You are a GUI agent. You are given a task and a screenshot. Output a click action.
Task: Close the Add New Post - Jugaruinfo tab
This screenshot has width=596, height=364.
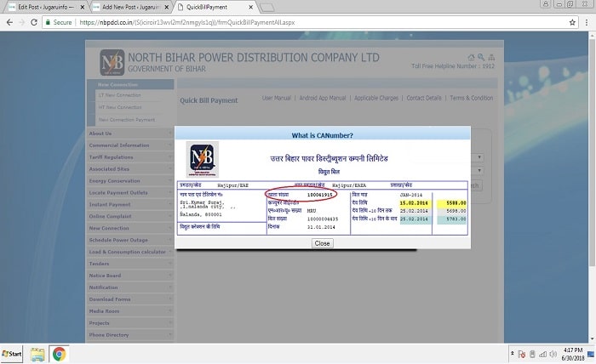[x=167, y=7]
